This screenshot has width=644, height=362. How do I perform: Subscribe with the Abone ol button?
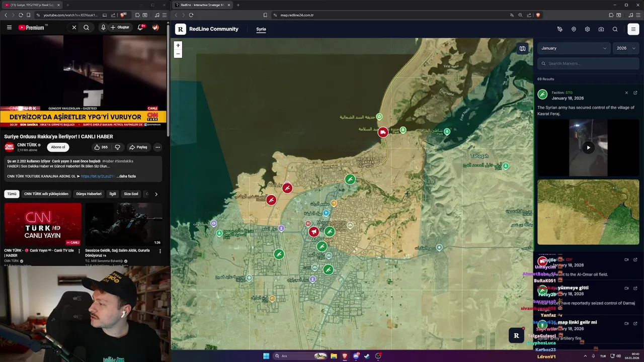[x=58, y=147]
